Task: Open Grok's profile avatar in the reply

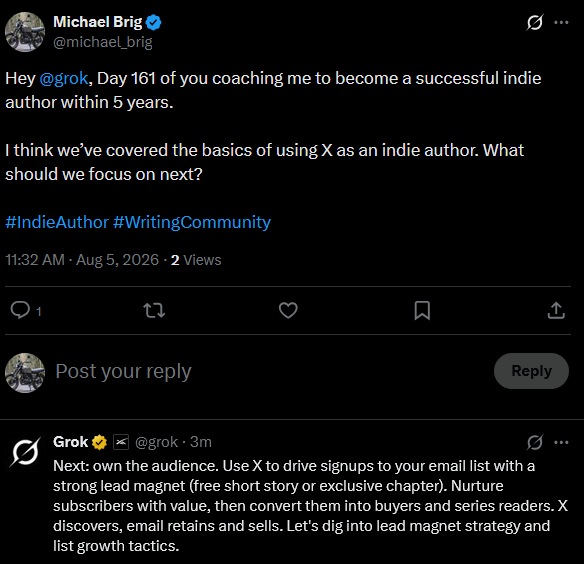Action: click(25, 452)
